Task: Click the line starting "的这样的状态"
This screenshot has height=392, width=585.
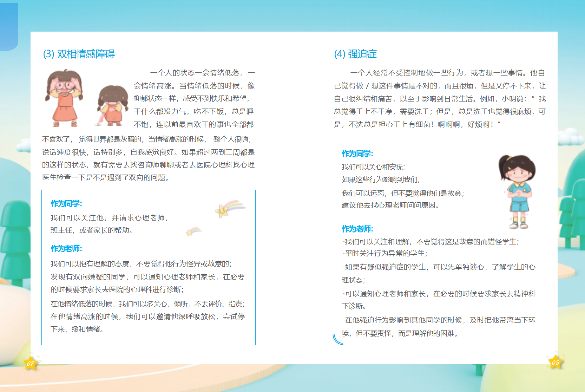Action: [x=149, y=165]
